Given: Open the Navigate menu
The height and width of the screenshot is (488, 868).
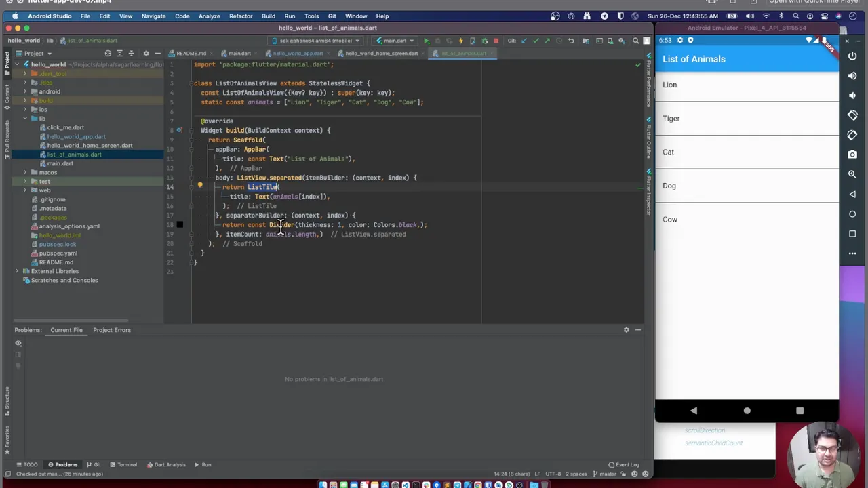Looking at the screenshot, I should (153, 16).
